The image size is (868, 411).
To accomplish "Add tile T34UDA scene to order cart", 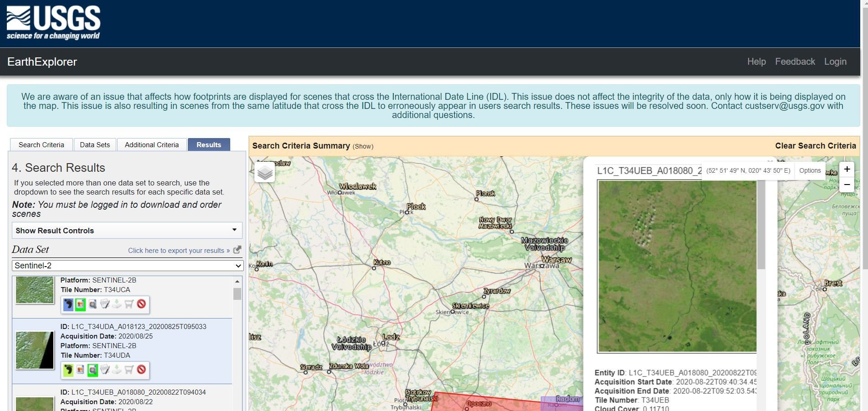I will [x=129, y=370].
